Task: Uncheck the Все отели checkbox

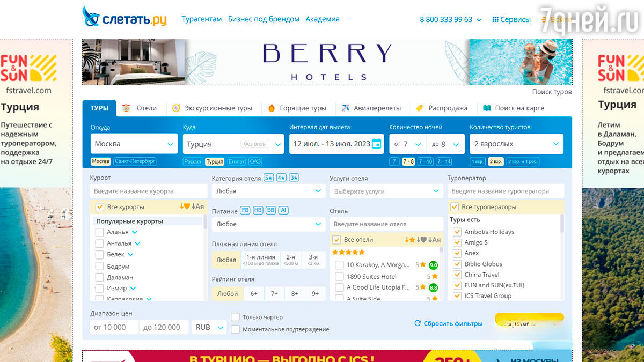Action: tap(336, 240)
